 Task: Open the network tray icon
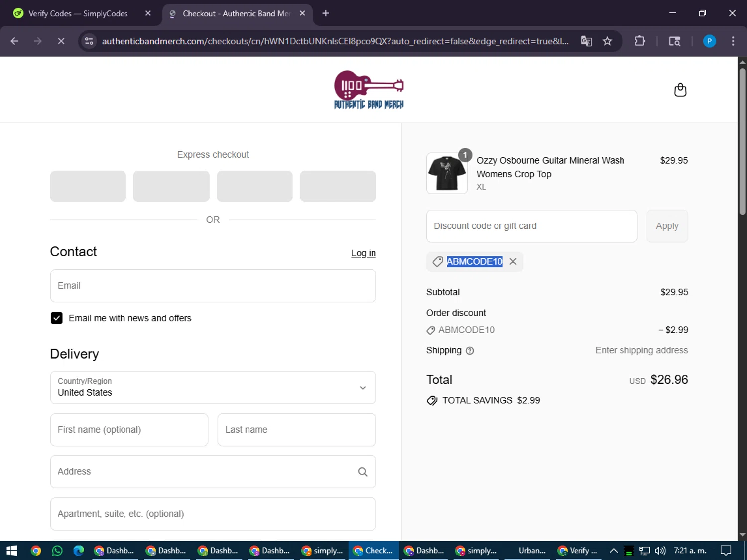point(645,551)
